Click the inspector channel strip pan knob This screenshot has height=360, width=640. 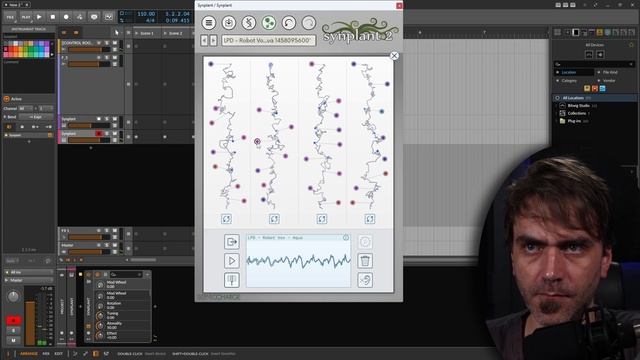[13, 297]
